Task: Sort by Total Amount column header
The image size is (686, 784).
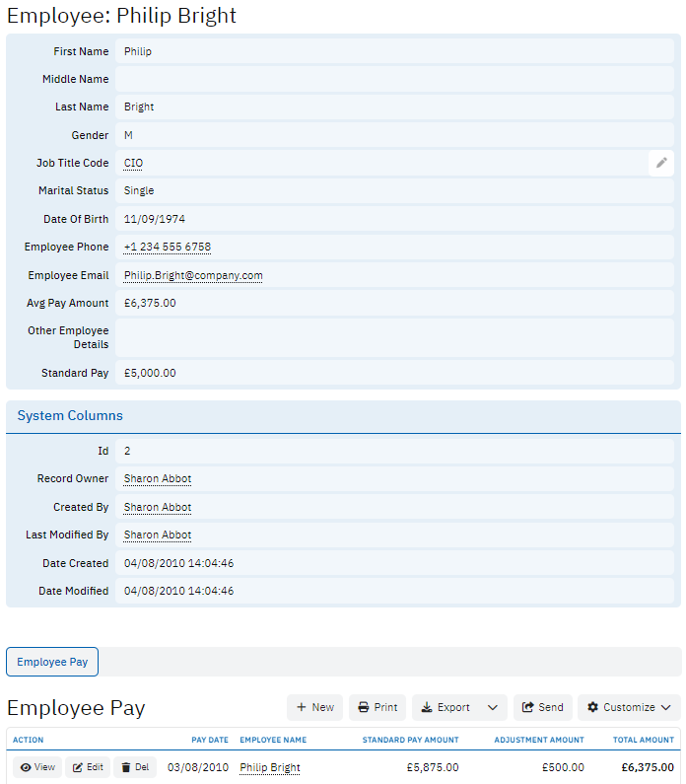Action: coord(643,740)
